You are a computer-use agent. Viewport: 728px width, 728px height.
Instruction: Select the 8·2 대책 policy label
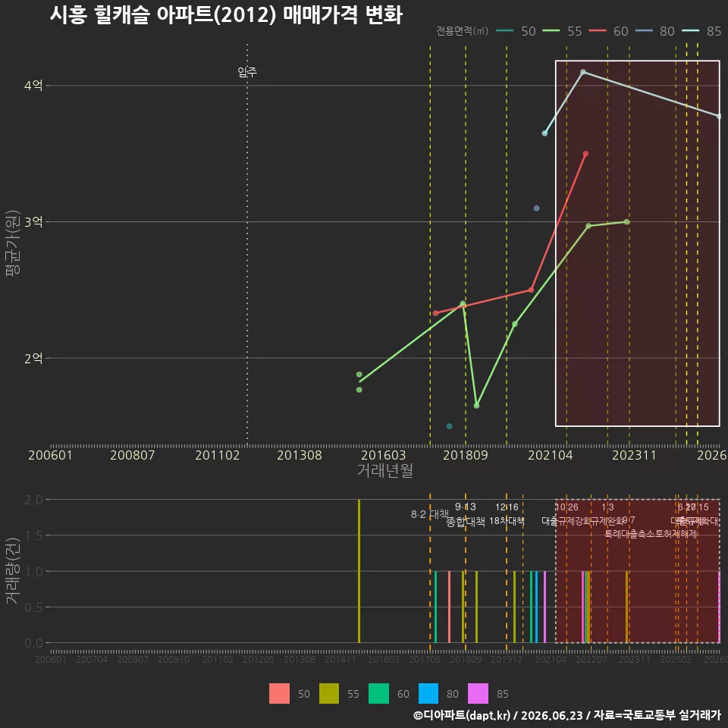(x=430, y=514)
